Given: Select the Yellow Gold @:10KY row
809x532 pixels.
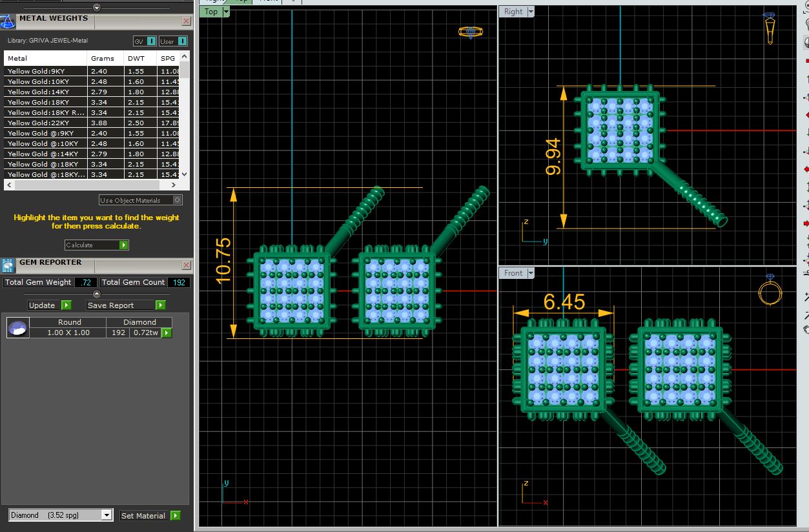Looking at the screenshot, I should pyautogui.click(x=92, y=143).
